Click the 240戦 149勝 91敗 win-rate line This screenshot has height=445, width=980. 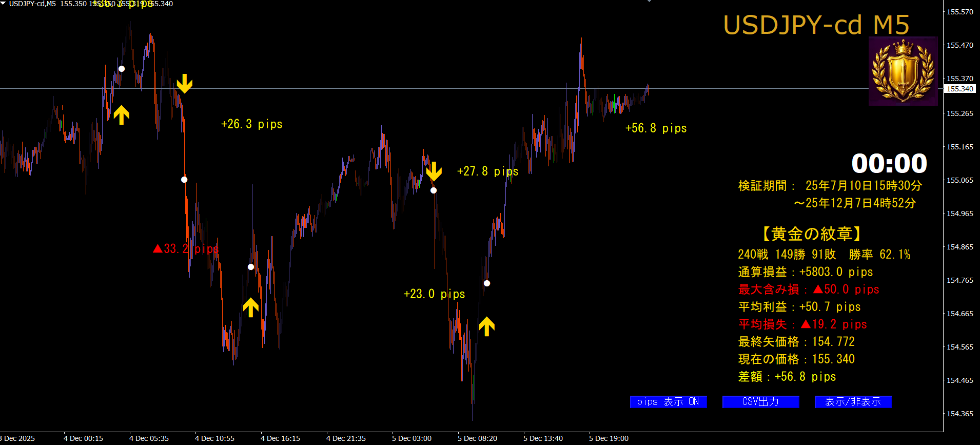(x=824, y=255)
